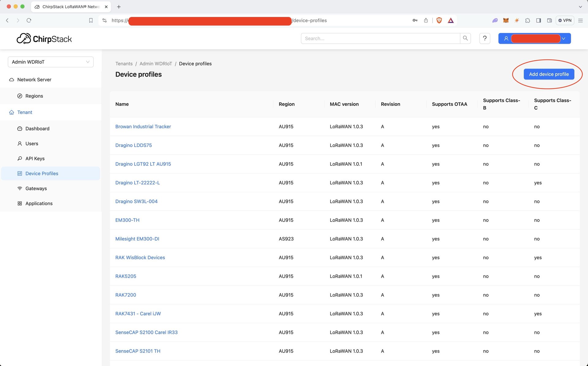Viewport: 588px width, 366px height.
Task: Reload the page with the refresh icon
Action: (x=29, y=21)
